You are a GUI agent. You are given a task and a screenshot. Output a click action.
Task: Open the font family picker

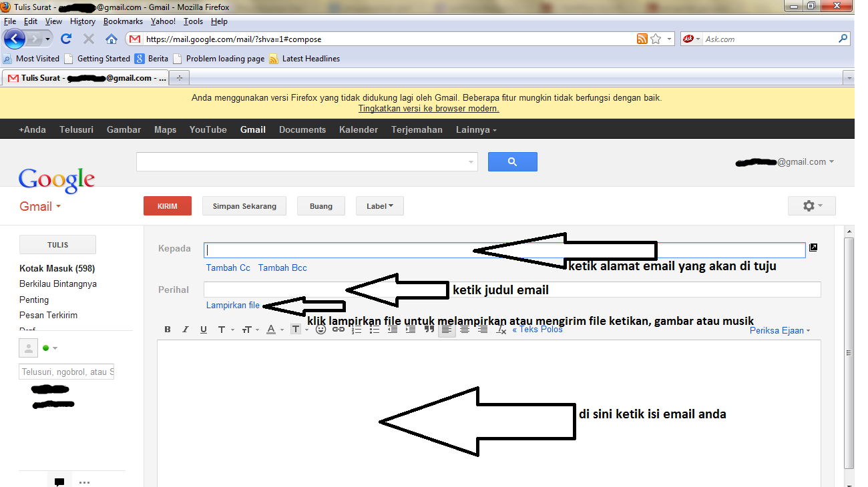click(x=226, y=330)
